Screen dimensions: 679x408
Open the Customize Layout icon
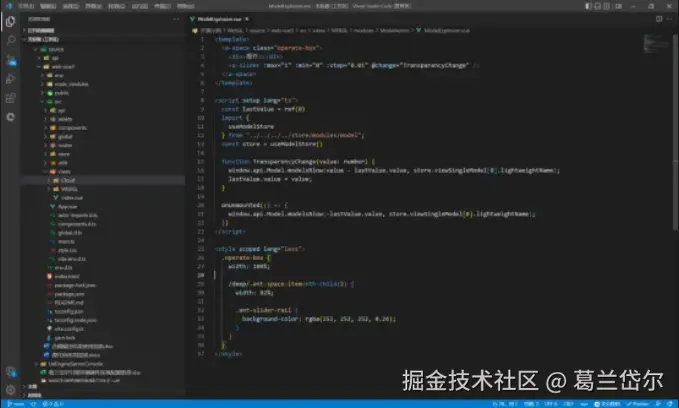(x=619, y=6)
